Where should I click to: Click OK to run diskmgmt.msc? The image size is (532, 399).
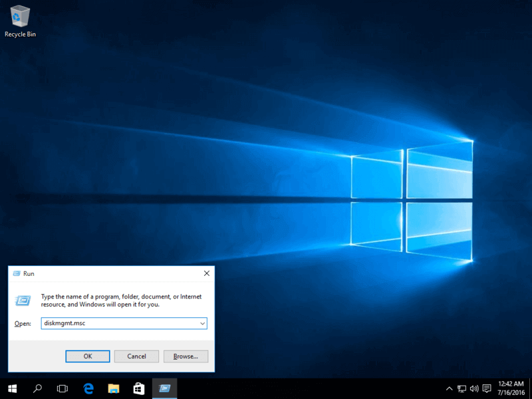tap(87, 356)
